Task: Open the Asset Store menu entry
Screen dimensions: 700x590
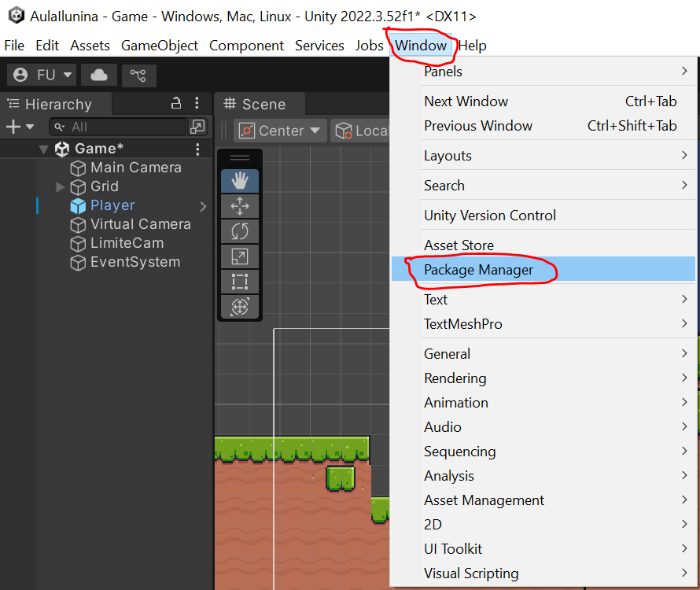Action: (x=459, y=245)
